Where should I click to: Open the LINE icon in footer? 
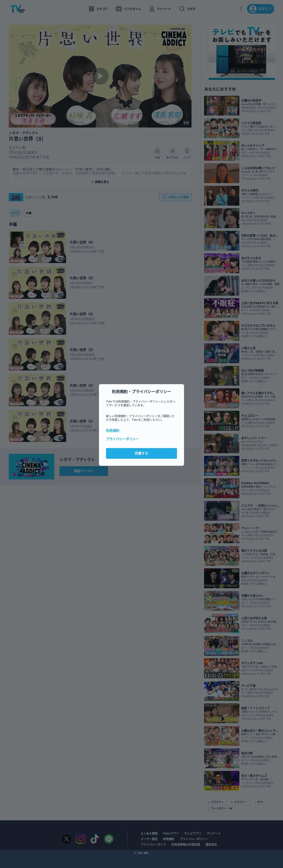click(109, 839)
